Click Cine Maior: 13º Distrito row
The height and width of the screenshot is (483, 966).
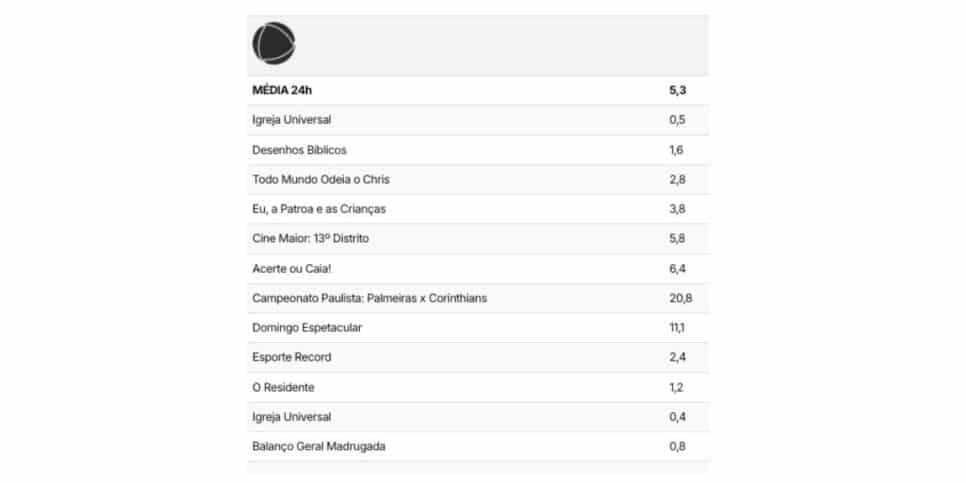point(478,238)
